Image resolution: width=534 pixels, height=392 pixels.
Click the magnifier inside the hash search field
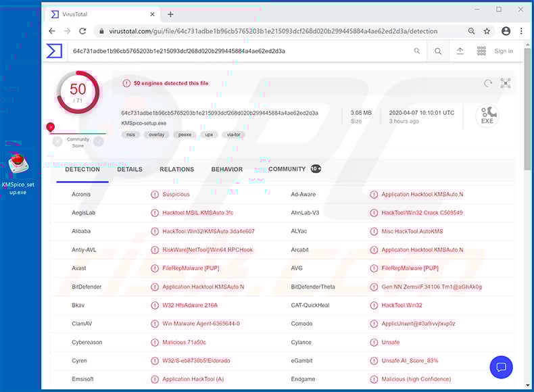417,51
